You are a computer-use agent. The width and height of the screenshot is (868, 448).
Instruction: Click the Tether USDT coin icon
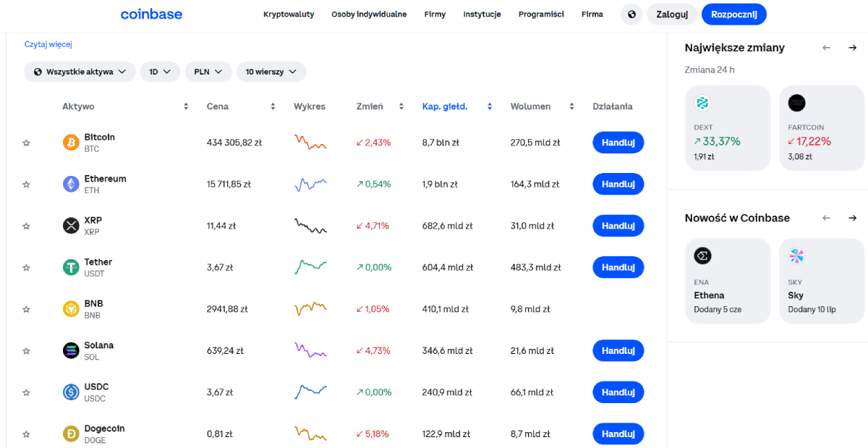[70, 267]
